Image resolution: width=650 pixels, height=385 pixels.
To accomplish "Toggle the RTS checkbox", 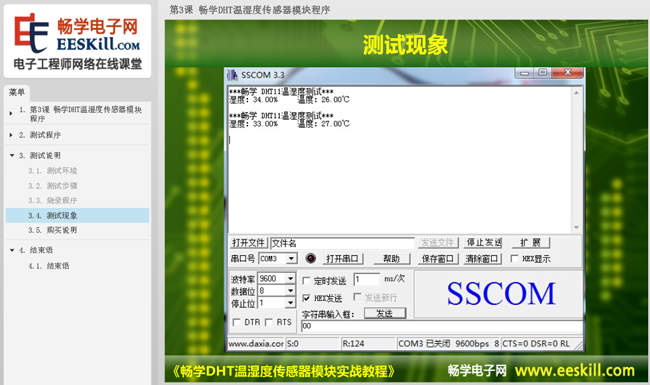I will tap(269, 322).
